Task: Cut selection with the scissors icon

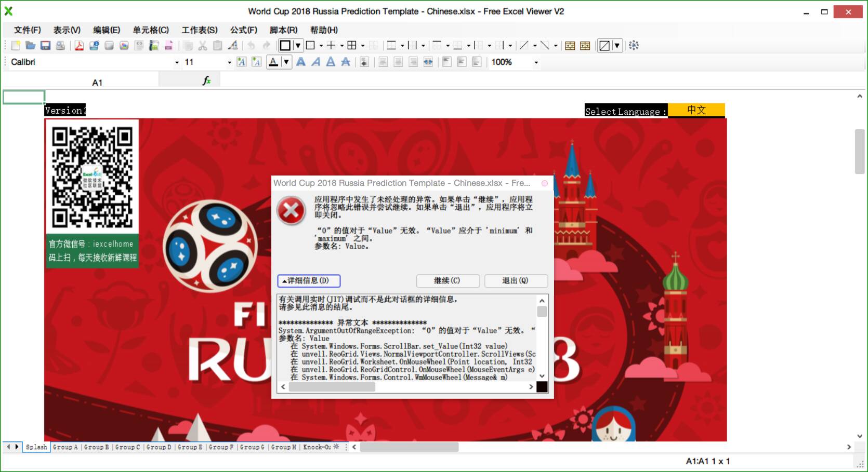Action: [x=203, y=46]
